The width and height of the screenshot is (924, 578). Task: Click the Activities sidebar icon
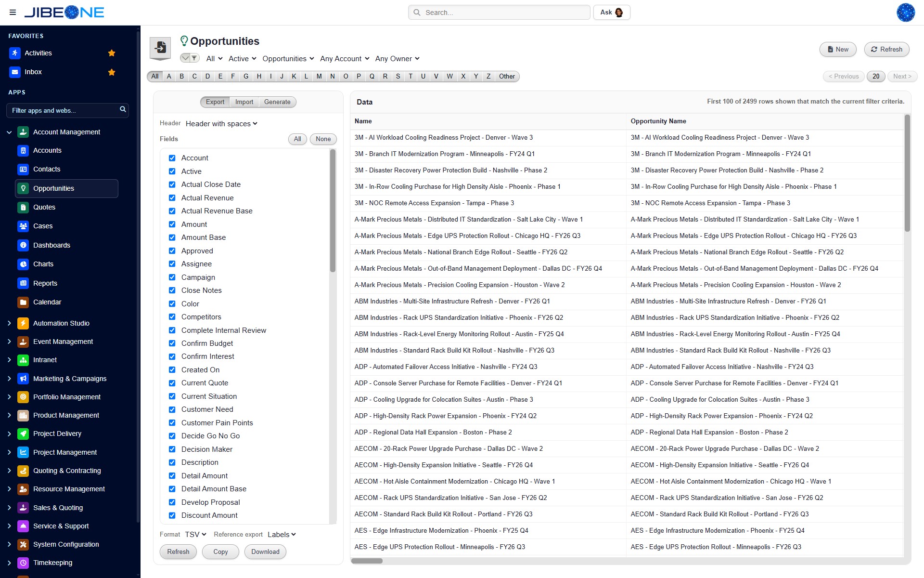(x=15, y=53)
